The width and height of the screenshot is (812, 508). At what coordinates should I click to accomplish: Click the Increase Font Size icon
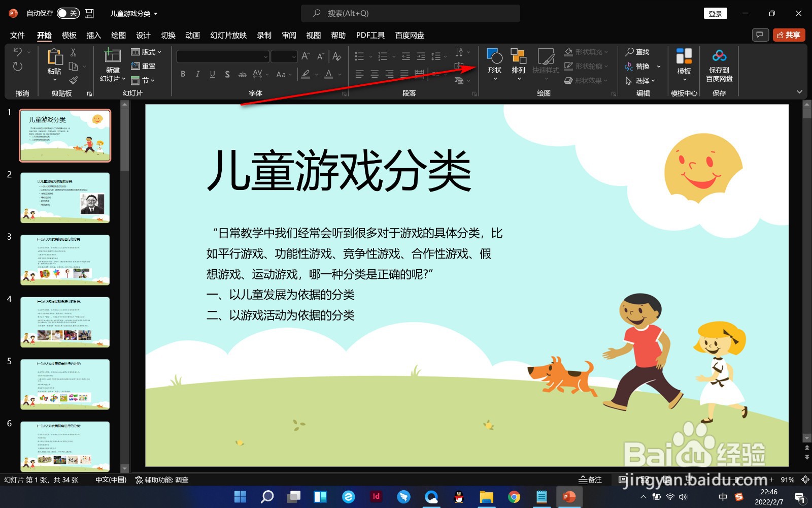[306, 56]
